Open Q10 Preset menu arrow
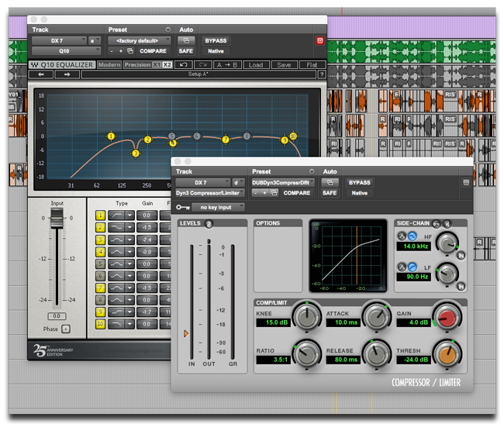The width and height of the screenshot is (504, 424). point(167,29)
